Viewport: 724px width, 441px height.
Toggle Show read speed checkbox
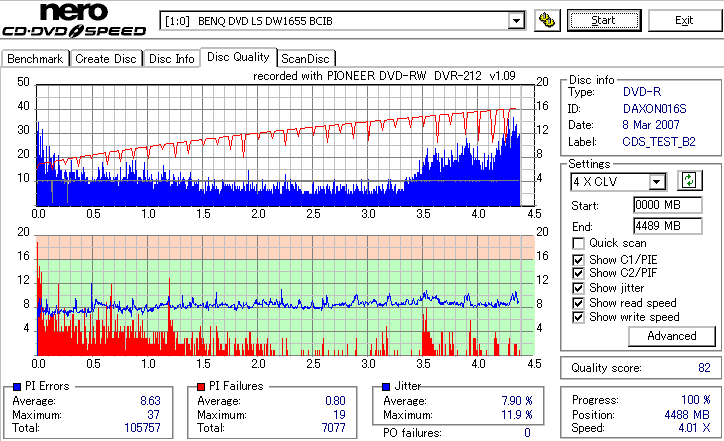(578, 303)
